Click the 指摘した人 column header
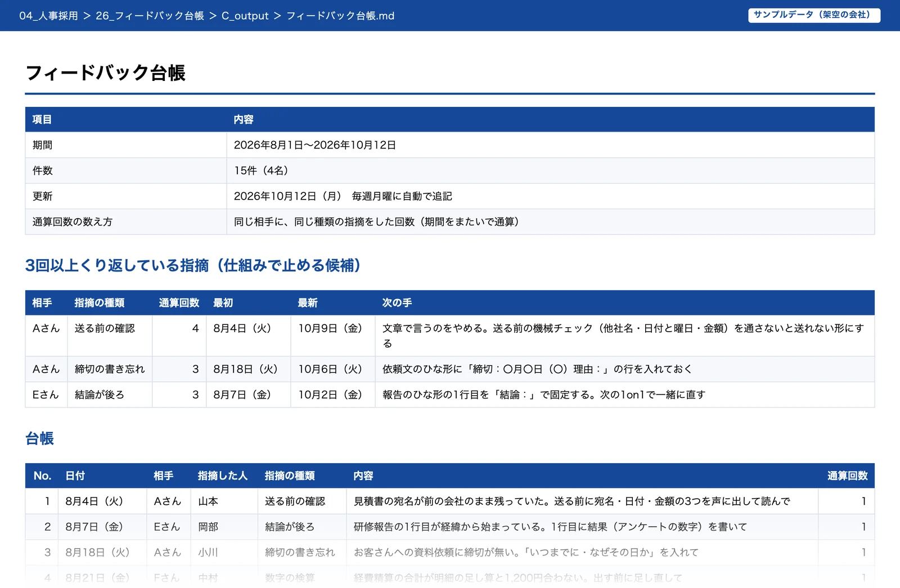This screenshot has height=588, width=900. [x=224, y=476]
